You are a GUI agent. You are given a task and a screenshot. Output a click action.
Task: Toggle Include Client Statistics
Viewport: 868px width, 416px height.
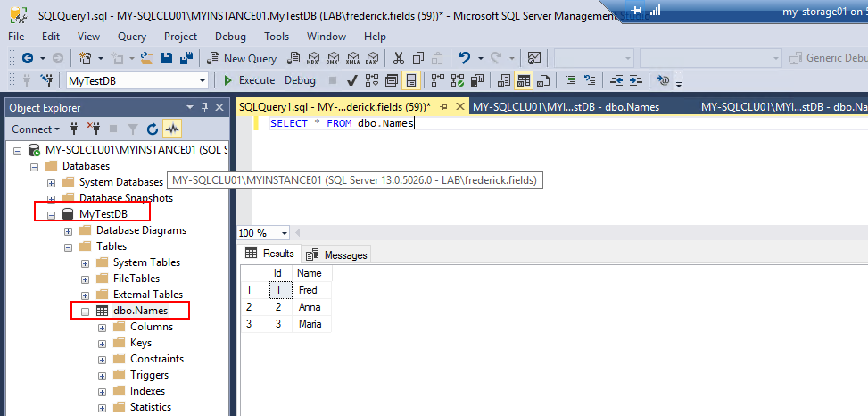pyautogui.click(x=477, y=81)
